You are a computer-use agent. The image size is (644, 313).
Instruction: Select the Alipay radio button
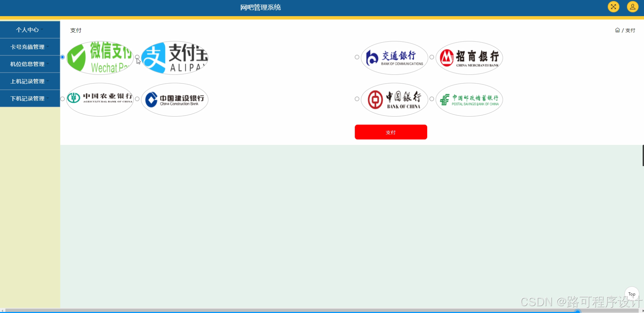point(137,57)
